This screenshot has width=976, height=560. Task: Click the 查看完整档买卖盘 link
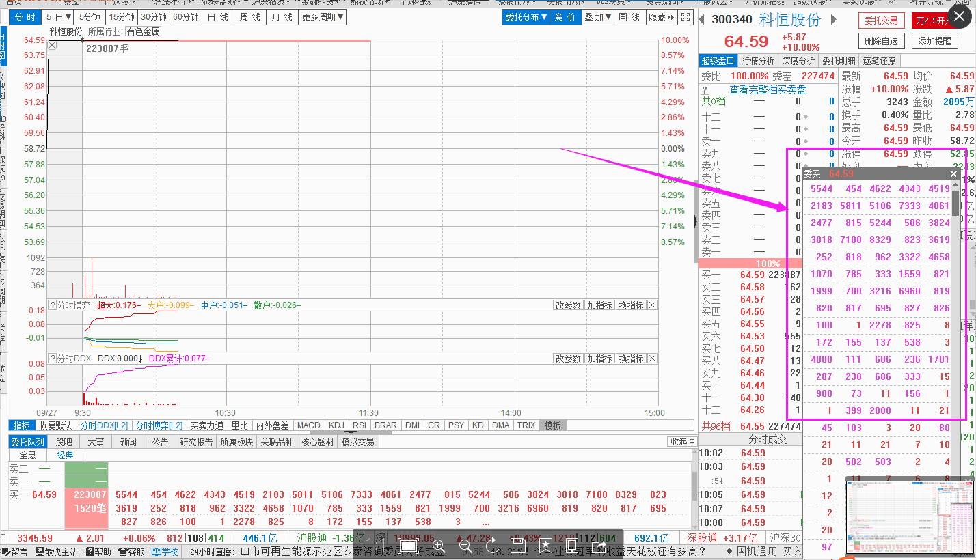pyautogui.click(x=768, y=89)
